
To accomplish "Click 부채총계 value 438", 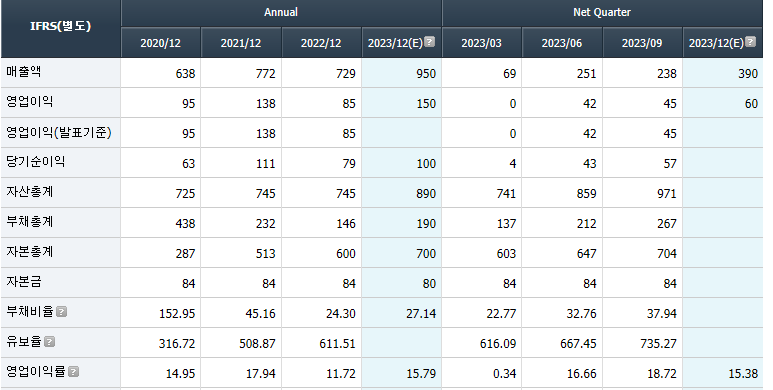I will pyautogui.click(x=185, y=224).
